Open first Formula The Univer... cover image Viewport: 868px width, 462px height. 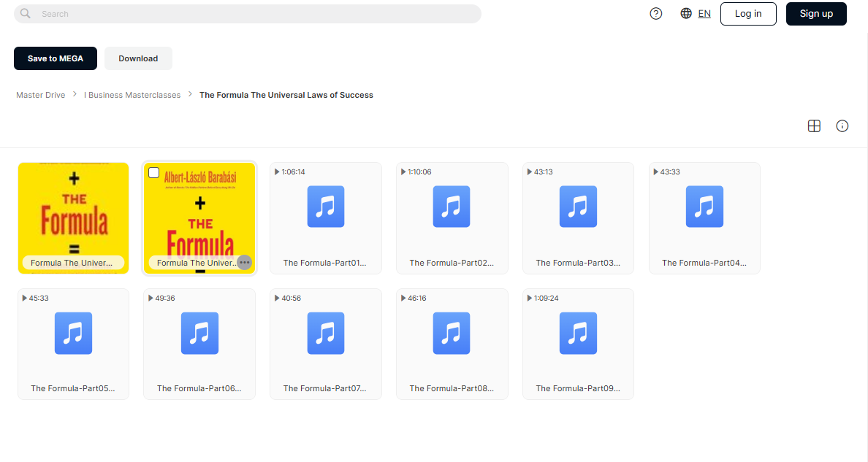[73, 218]
